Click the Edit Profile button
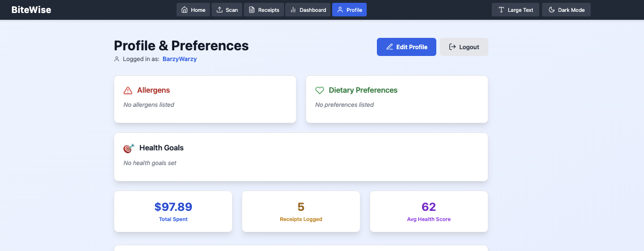The height and width of the screenshot is (251, 644). (x=407, y=47)
